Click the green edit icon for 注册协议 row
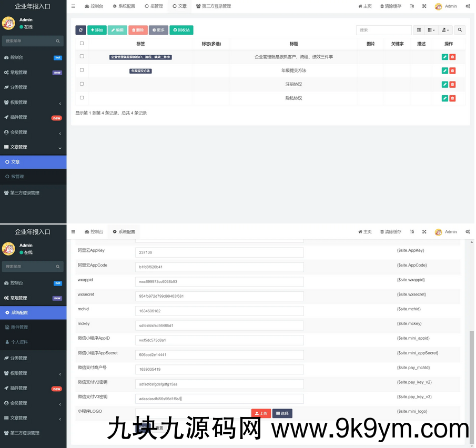Viewport: 476px width, 448px height. [445, 85]
